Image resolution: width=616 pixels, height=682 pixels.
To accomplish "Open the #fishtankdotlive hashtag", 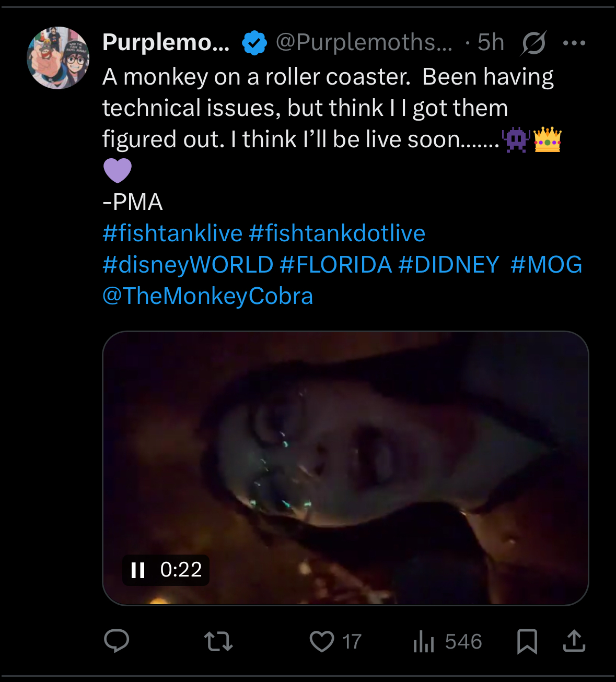I will tap(337, 233).
